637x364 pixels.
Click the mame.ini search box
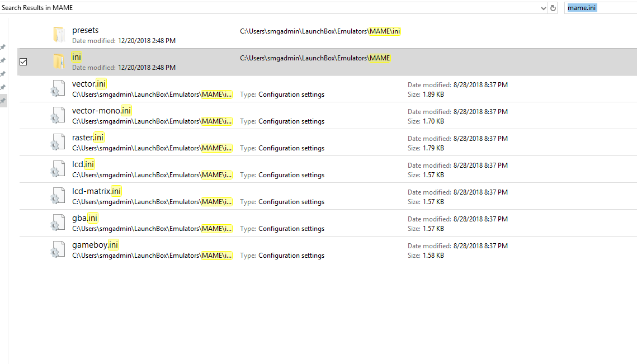601,8
